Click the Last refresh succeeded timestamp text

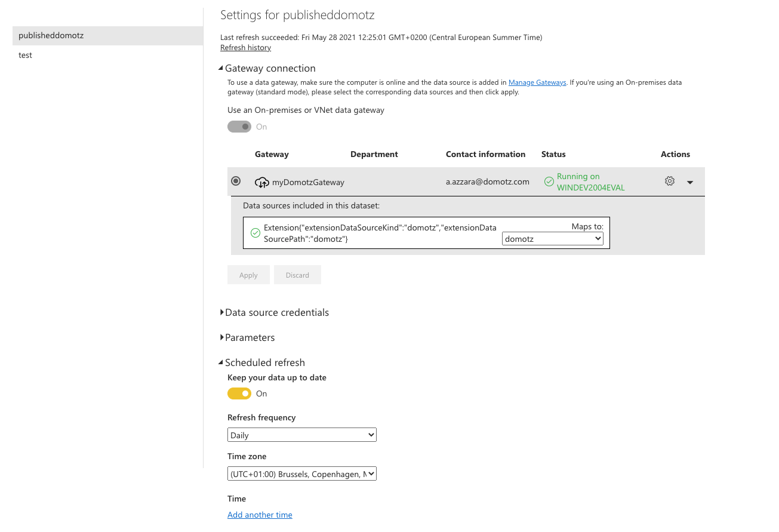point(381,37)
